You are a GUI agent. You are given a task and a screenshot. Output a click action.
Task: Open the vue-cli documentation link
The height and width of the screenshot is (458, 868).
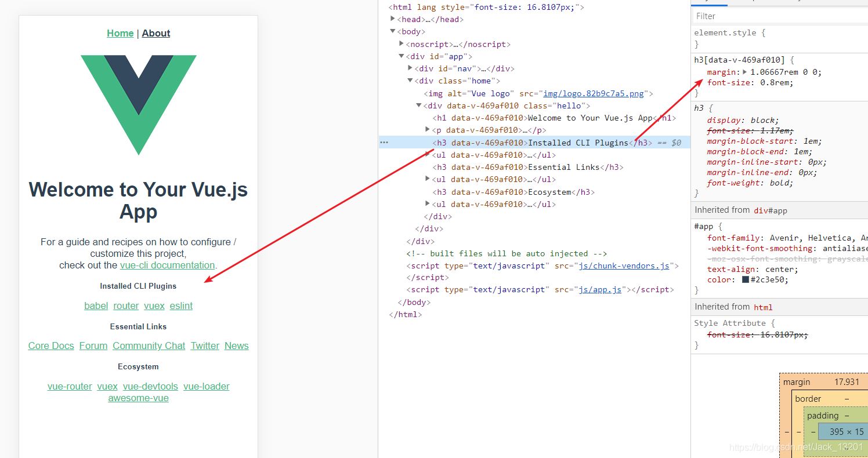pyautogui.click(x=168, y=265)
